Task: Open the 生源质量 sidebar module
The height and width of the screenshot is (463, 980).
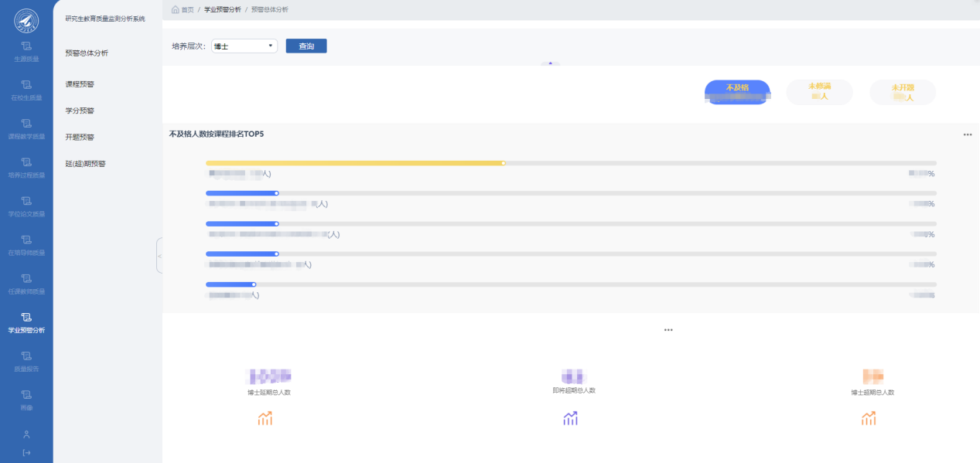Action: (26, 51)
